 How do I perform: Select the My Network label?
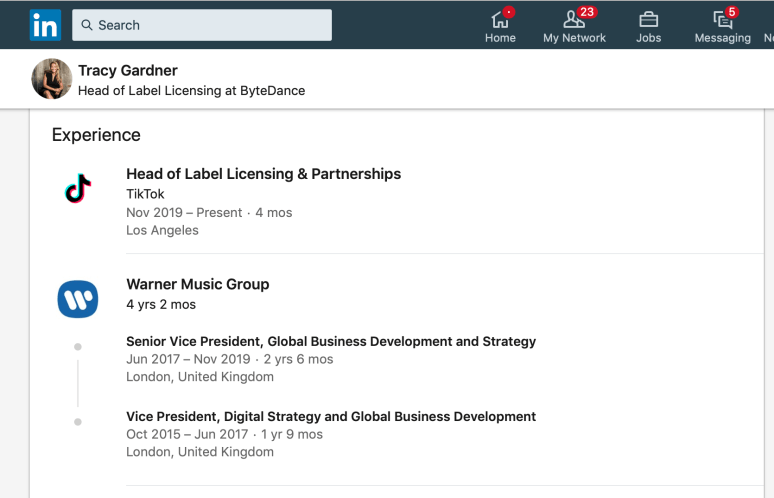pyautogui.click(x=574, y=38)
